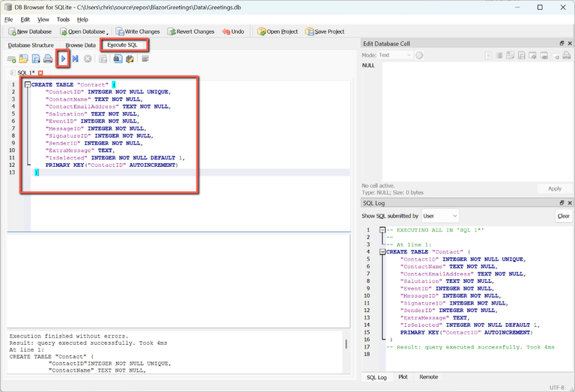
Task: Switch to the Plot tab at the bottom
Action: click(403, 377)
